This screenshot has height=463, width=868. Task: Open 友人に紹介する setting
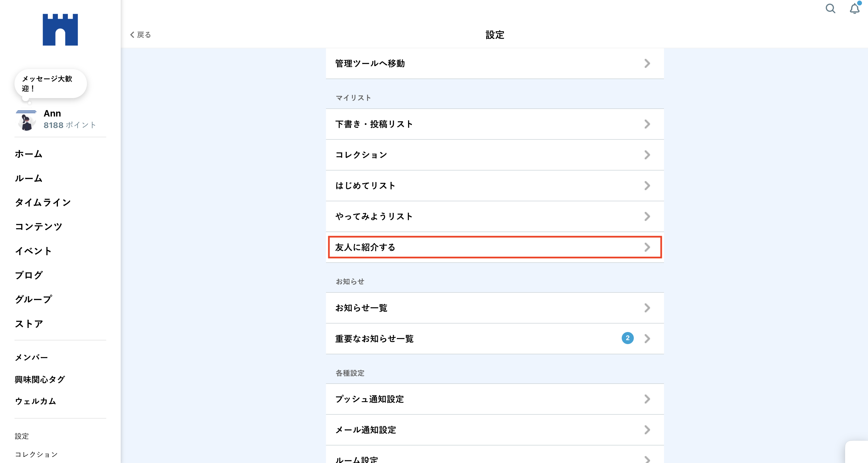coord(495,247)
